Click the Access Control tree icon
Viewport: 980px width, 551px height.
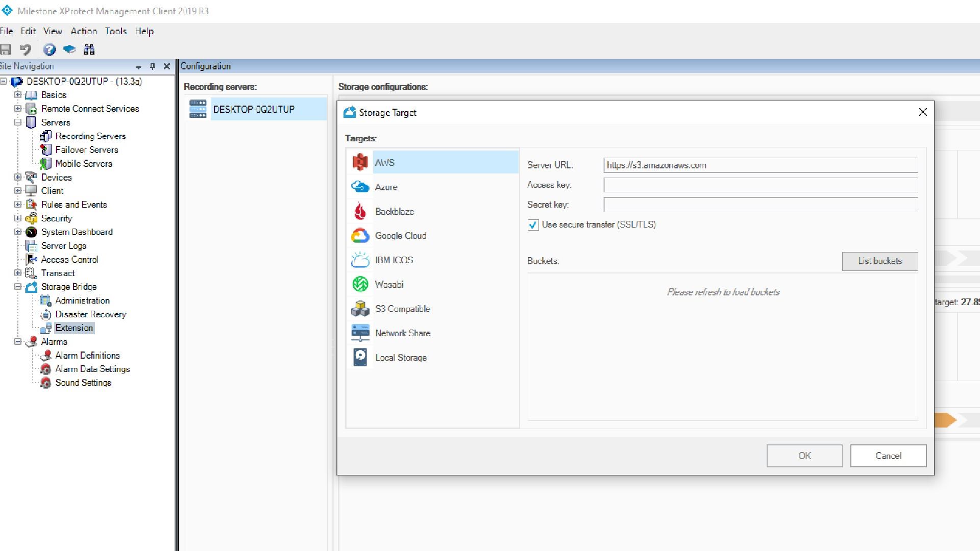pyautogui.click(x=31, y=259)
